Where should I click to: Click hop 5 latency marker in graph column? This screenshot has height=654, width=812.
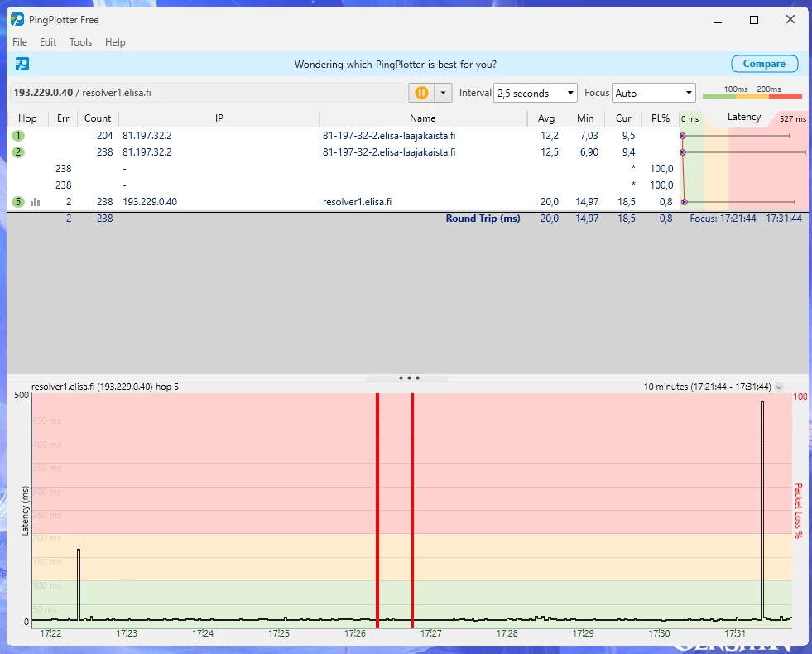tap(685, 202)
